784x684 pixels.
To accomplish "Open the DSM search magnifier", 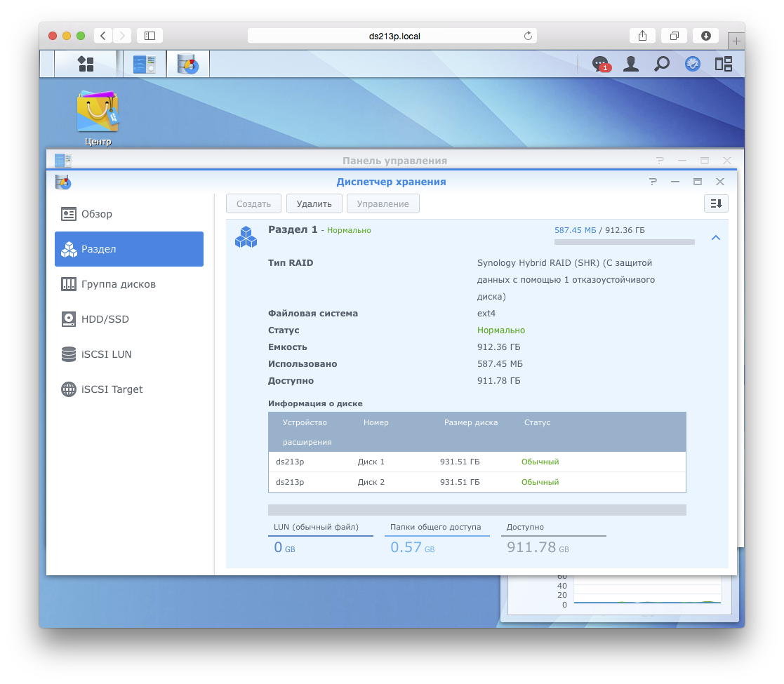I will click(661, 64).
